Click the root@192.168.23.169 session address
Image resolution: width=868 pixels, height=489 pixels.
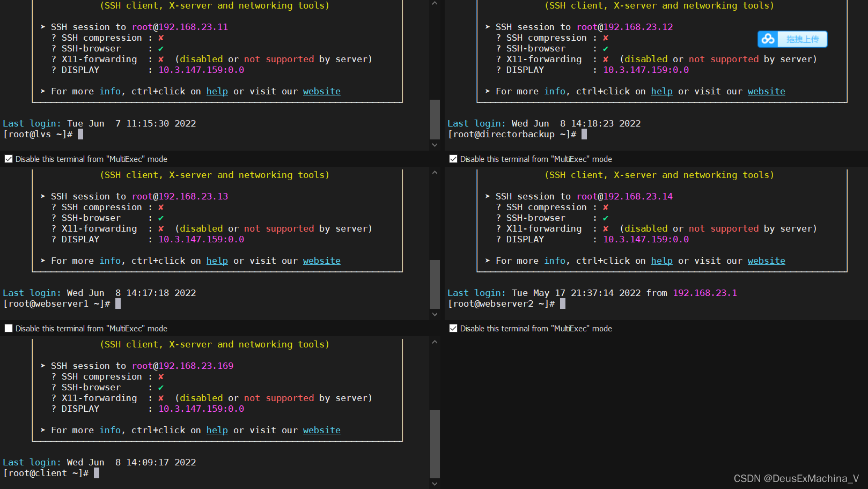pos(182,366)
